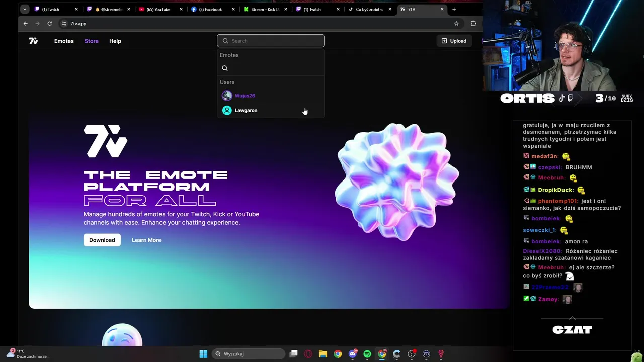644x362 pixels.
Task: Click the Download button
Action: pyautogui.click(x=102, y=240)
